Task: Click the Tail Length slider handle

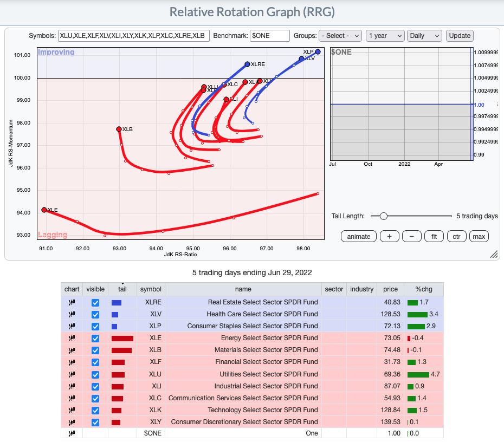Action: click(383, 216)
